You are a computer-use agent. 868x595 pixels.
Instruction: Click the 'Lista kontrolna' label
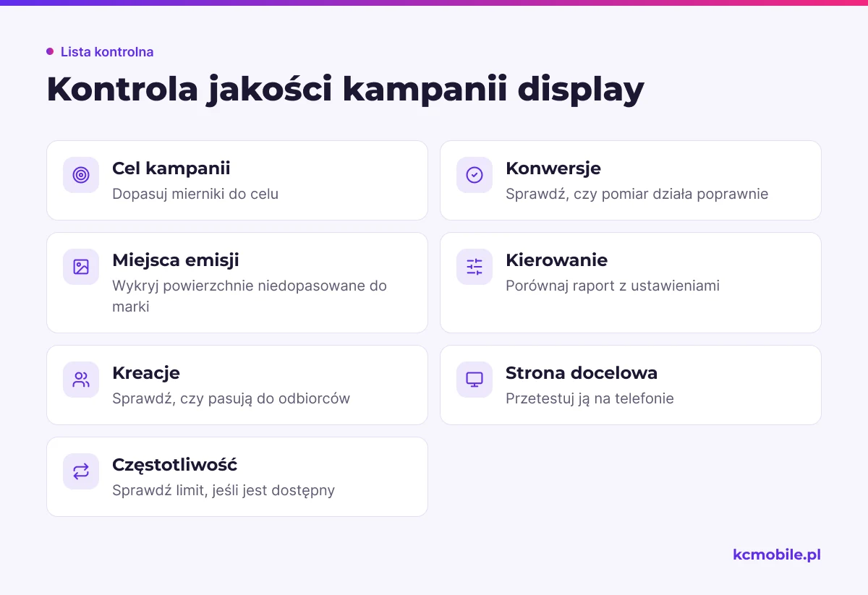(x=107, y=52)
